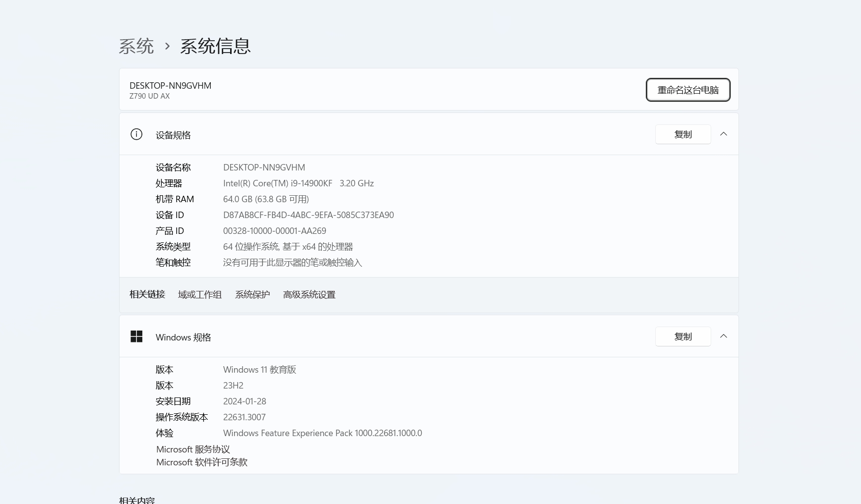This screenshot has height=504, width=861.
Task: Select Windows 11 教育版 edition value
Action: point(260,370)
